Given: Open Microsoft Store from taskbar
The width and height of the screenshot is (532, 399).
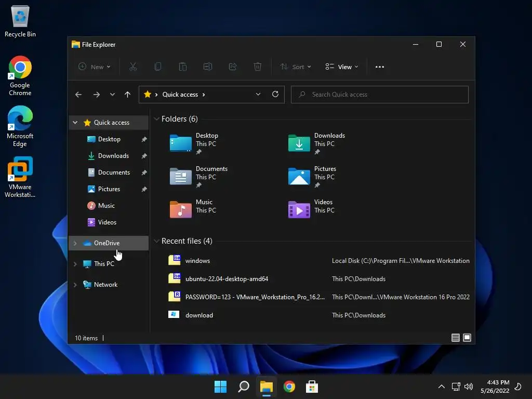Looking at the screenshot, I should click(x=312, y=387).
